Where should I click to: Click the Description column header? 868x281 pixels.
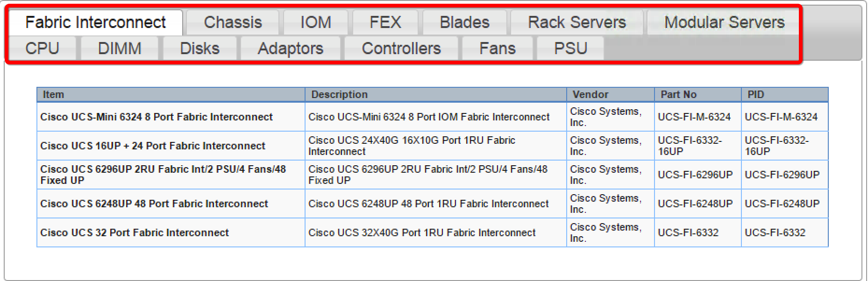(x=436, y=95)
